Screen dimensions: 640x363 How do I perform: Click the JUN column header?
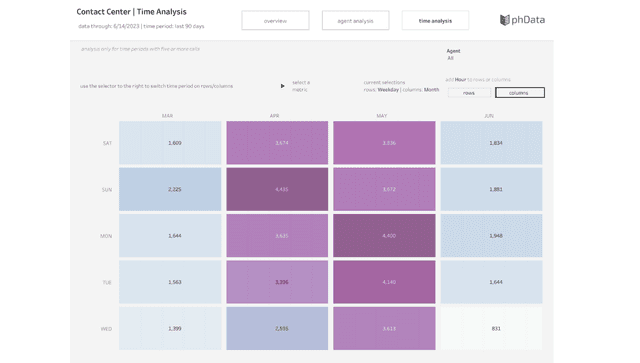pyautogui.click(x=489, y=116)
